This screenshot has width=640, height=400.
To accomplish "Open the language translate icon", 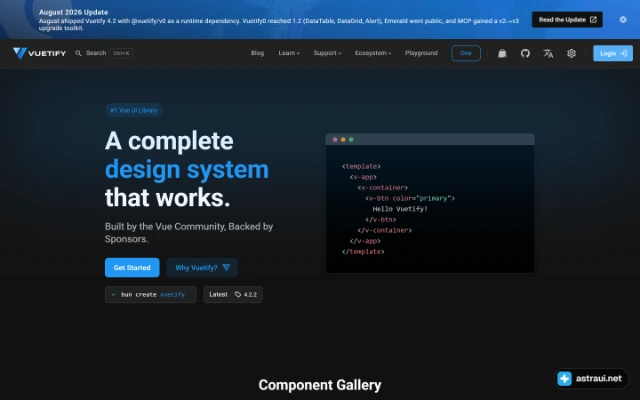I will click(548, 53).
